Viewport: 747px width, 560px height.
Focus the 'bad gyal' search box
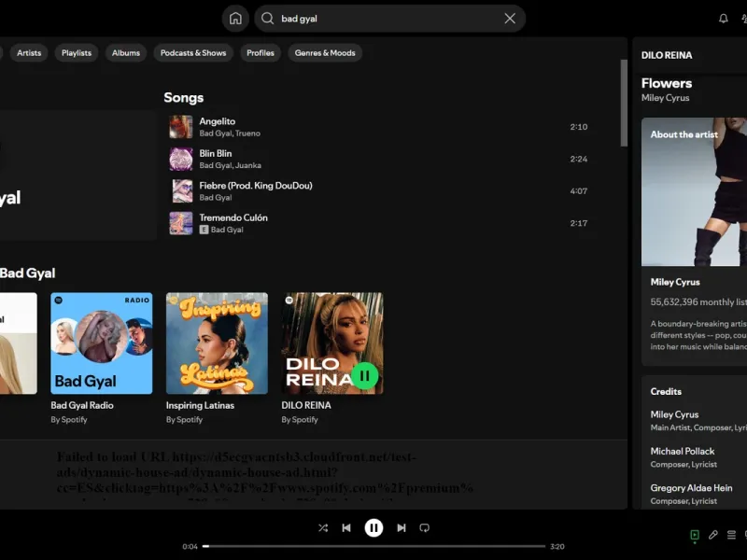pos(389,19)
